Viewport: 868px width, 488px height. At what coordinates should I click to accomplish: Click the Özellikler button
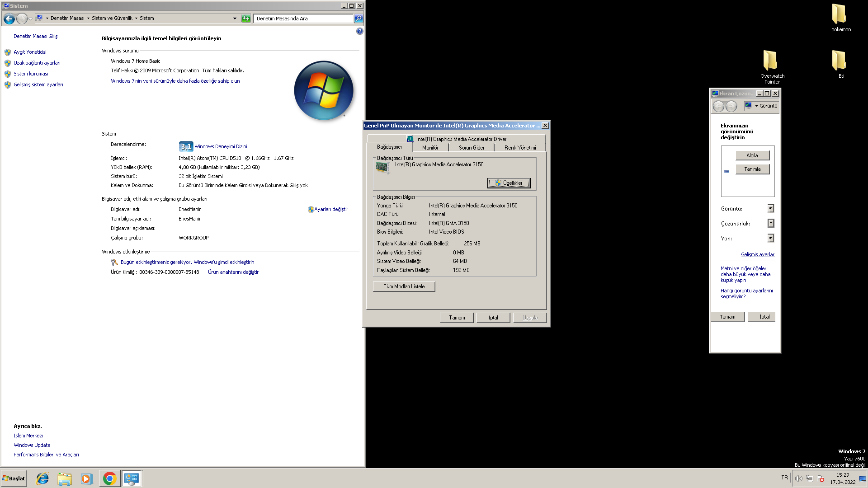point(509,183)
